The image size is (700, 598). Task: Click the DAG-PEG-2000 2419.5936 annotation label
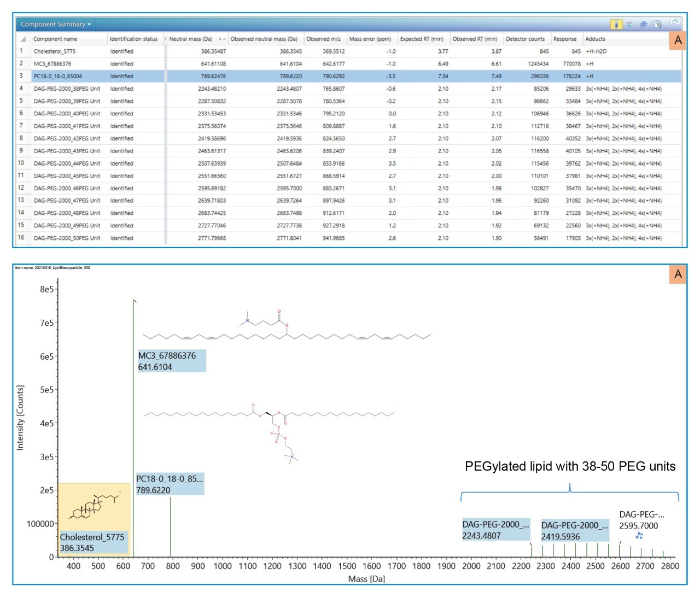tap(575, 531)
